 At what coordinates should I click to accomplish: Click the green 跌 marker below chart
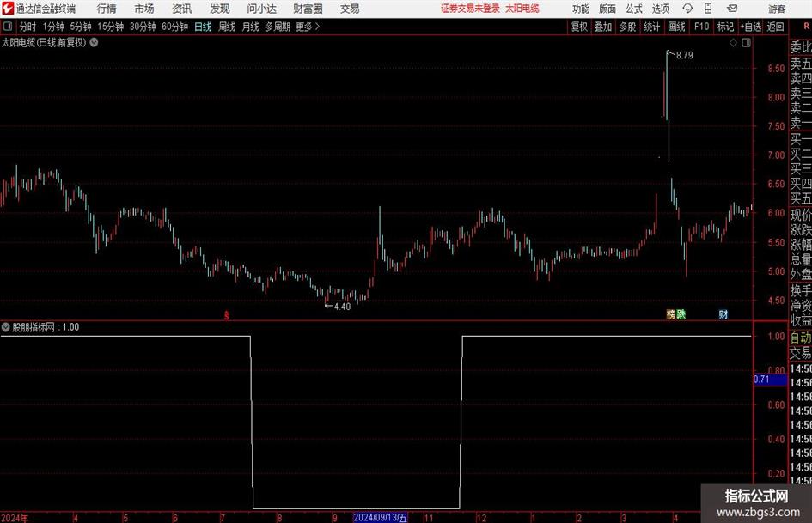pos(681,313)
